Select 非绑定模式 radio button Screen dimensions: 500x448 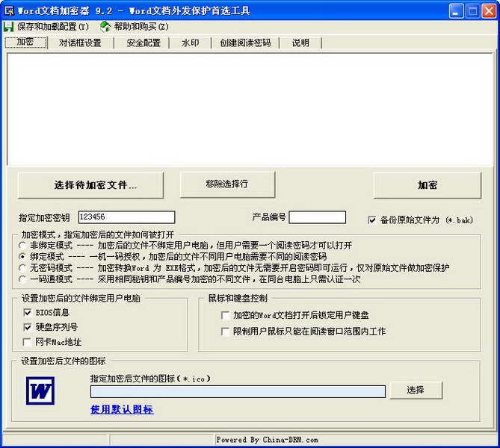click(x=22, y=246)
